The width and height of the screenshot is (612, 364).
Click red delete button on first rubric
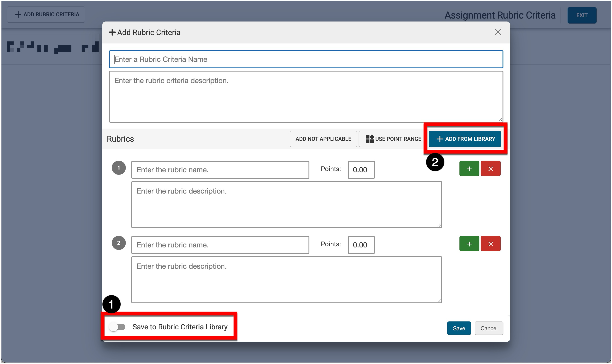click(491, 169)
